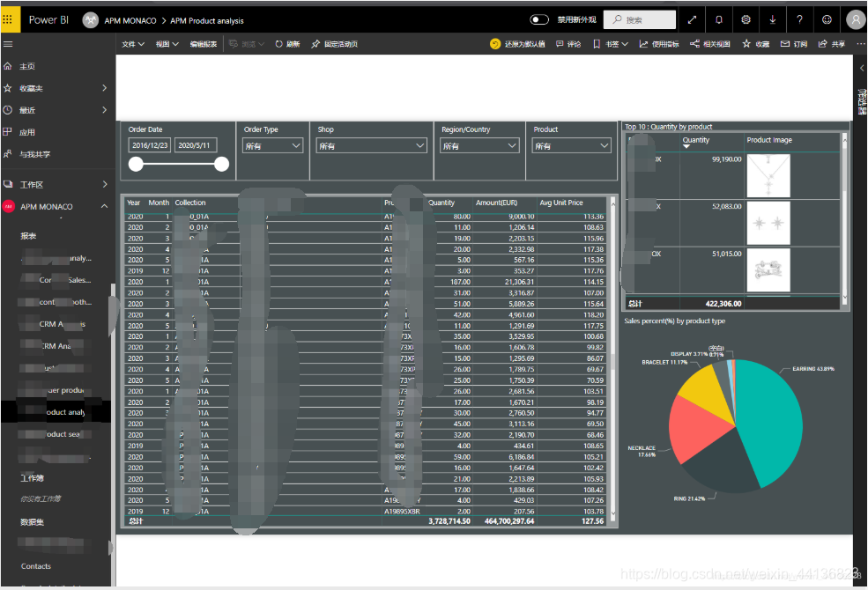Viewport: 868px width, 590px height.
Task: Add report to favorites (收藏) in toolbar
Action: [755, 44]
